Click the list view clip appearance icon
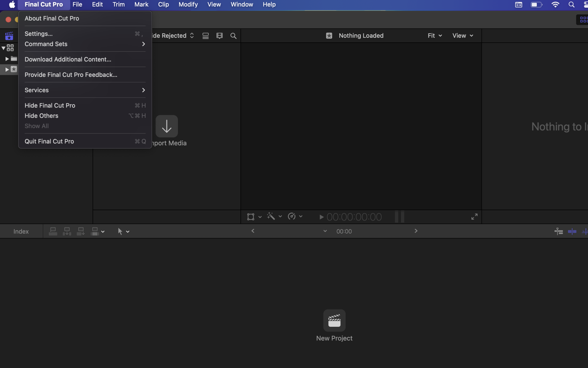 pyautogui.click(x=206, y=36)
